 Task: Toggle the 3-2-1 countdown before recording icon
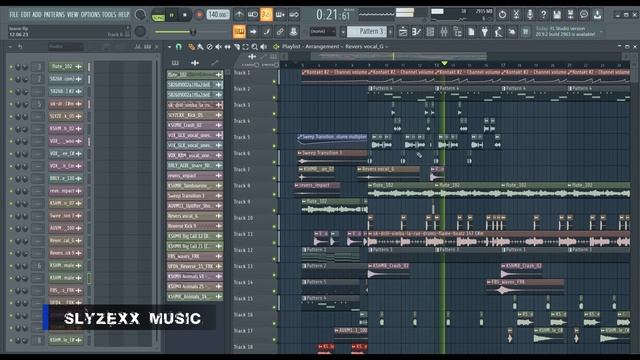pos(267,15)
